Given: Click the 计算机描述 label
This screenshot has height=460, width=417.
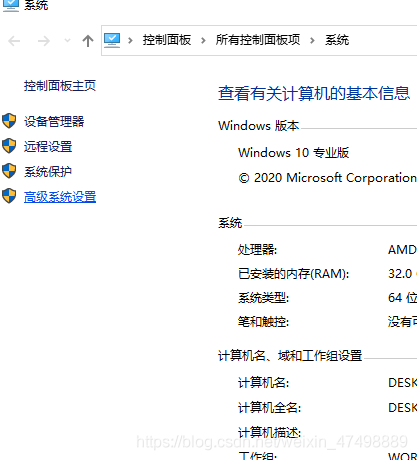Looking at the screenshot, I should pos(269,433).
